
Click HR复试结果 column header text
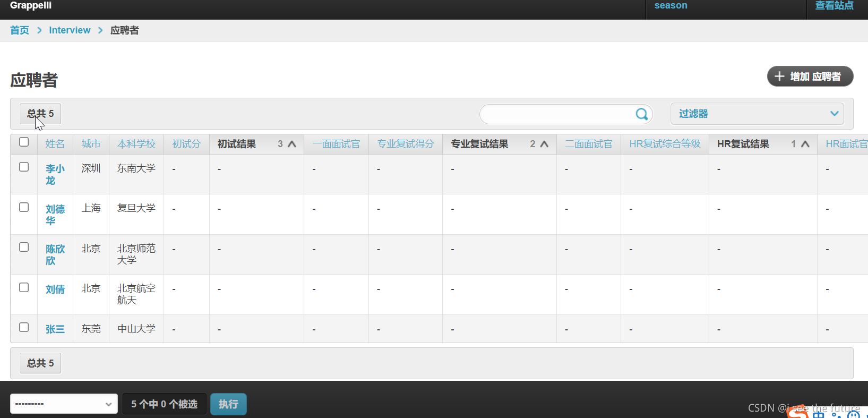point(743,144)
